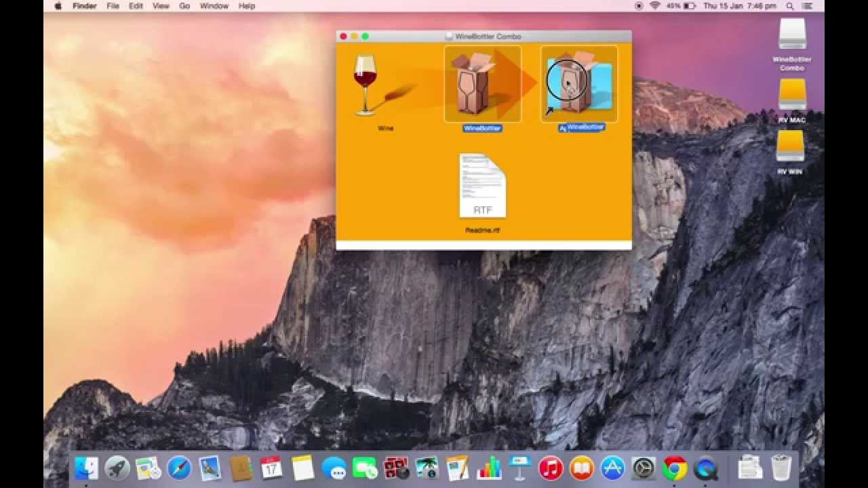Open System Preferences from the Dock
This screenshot has width=868, height=488.
[x=644, y=468]
